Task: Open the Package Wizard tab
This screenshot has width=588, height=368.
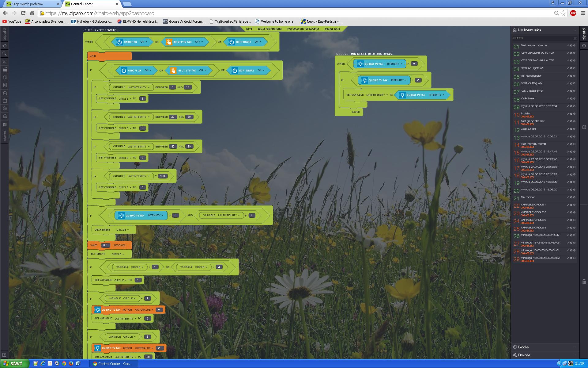Action: coord(303,29)
